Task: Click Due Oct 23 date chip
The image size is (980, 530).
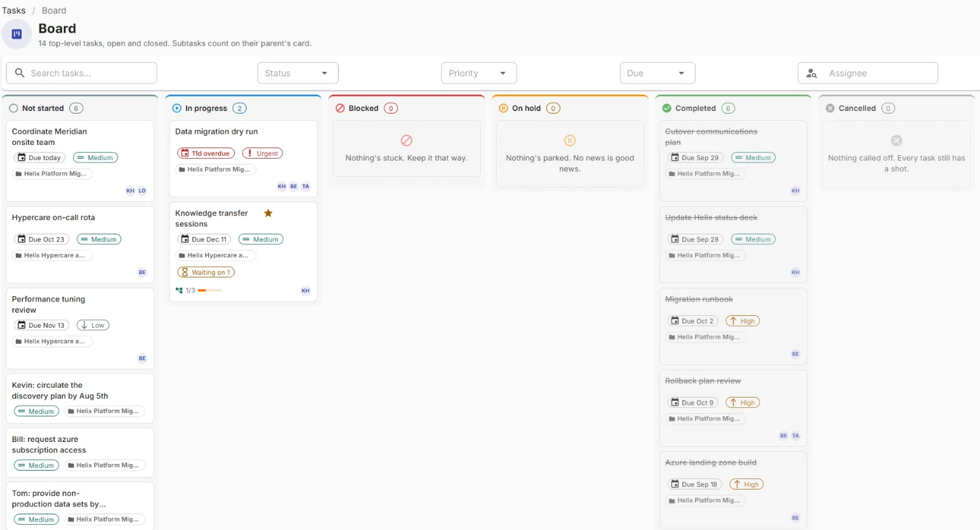Action: pyautogui.click(x=42, y=239)
